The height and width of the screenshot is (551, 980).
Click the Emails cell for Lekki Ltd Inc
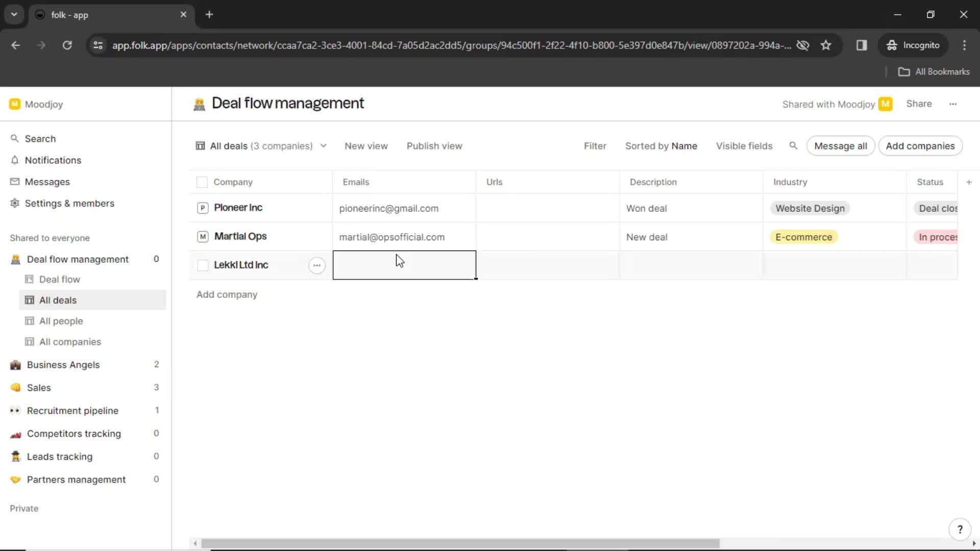click(404, 264)
